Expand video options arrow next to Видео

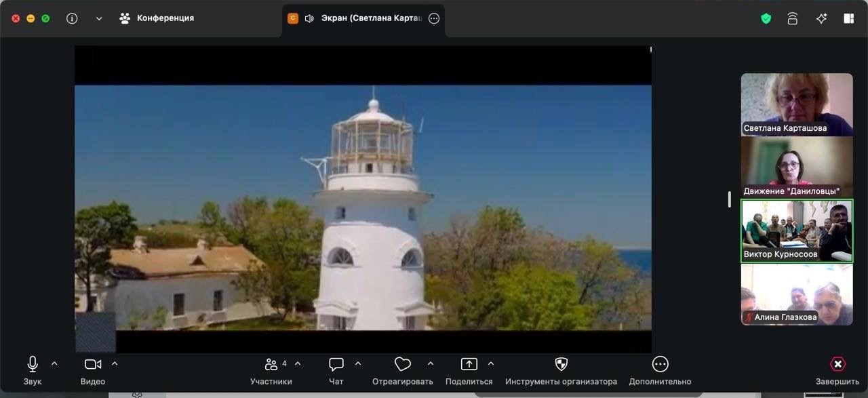coord(115,364)
